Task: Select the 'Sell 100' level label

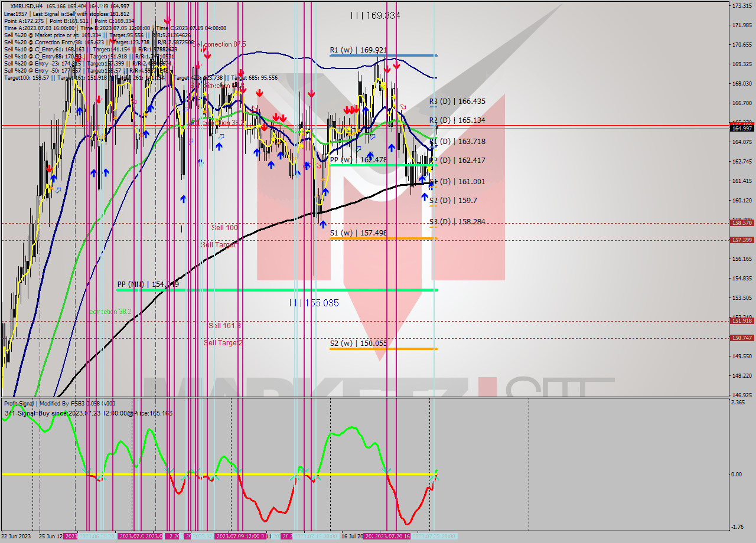Action: pyautogui.click(x=224, y=228)
